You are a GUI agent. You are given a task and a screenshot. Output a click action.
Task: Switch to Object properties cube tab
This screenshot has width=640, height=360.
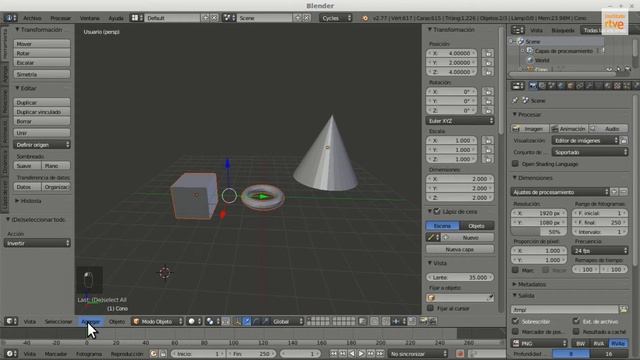[x=570, y=86]
